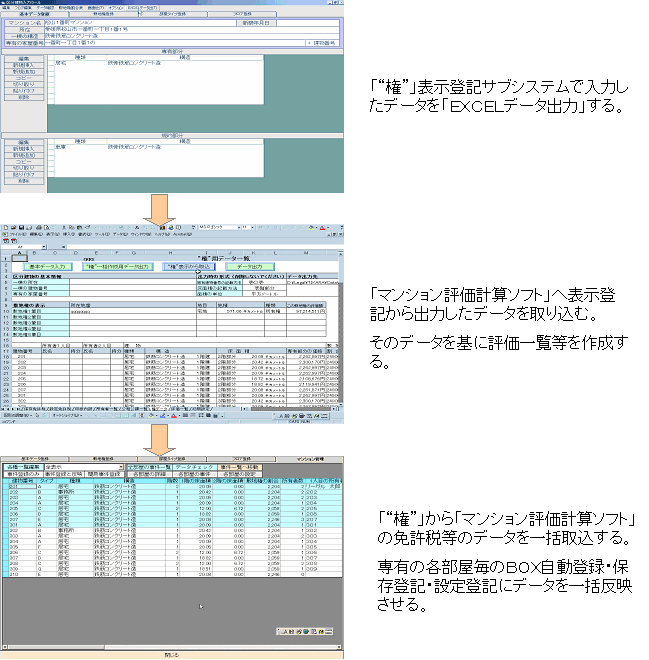649x660 pixels.
Task: Open データ menu in Excel
Action: (x=120, y=234)
